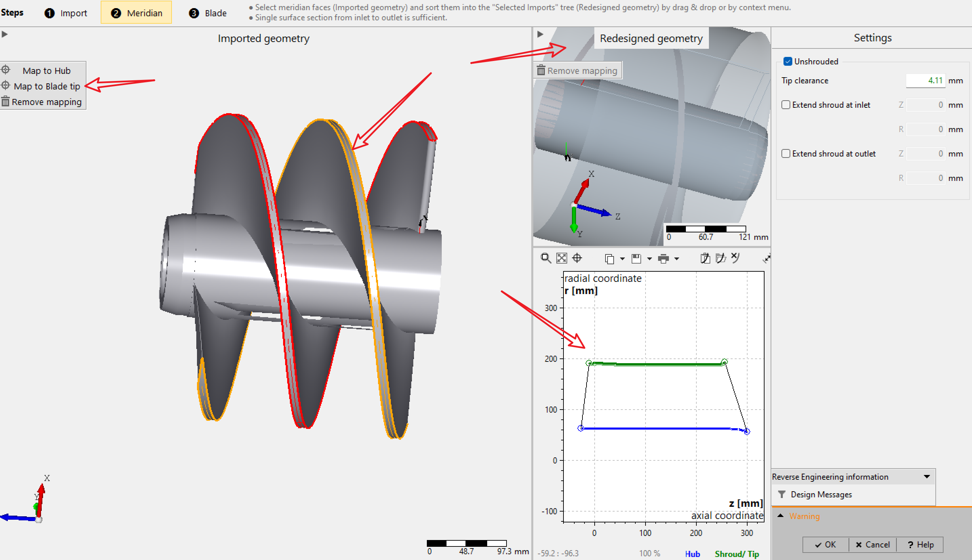
Task: Click the crosshair measure icon in diagram toolbar
Action: coord(577,258)
